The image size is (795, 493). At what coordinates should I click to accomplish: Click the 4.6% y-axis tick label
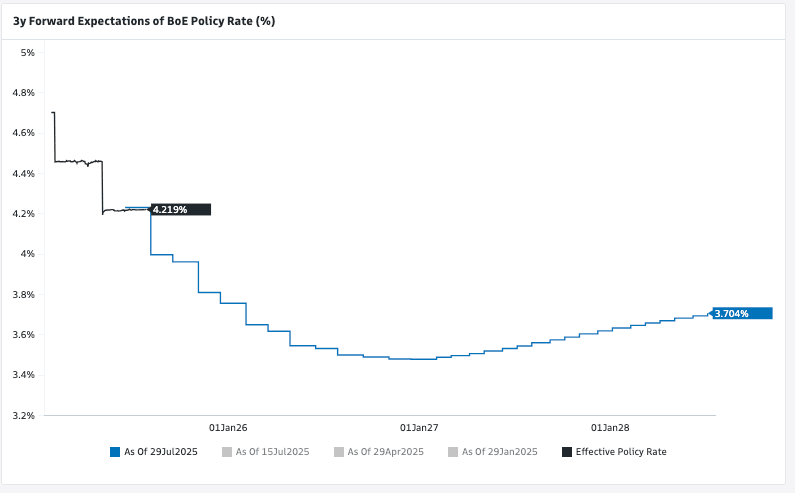click(23, 133)
